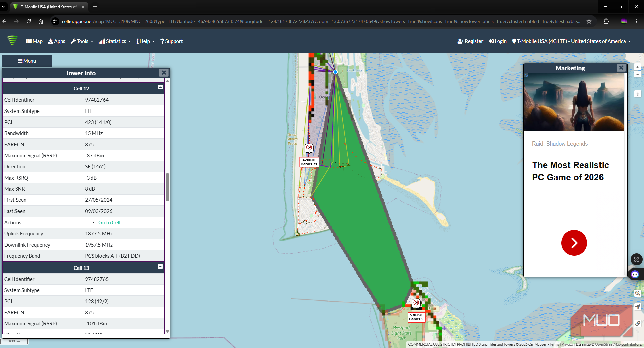The image size is (644, 348).
Task: Click the Tower Info panel scrollbar thumb
Action: click(x=167, y=187)
